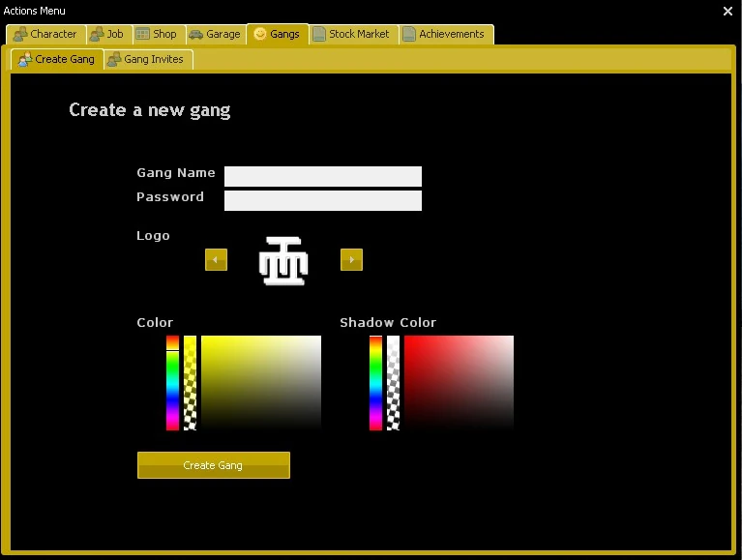
Task: Open the Gang Invites sub-tab
Action: coord(148,60)
